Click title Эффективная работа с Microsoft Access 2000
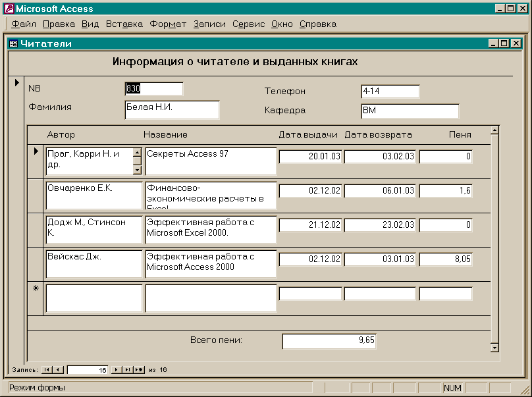This screenshot has height=397, width=532. tap(211, 264)
